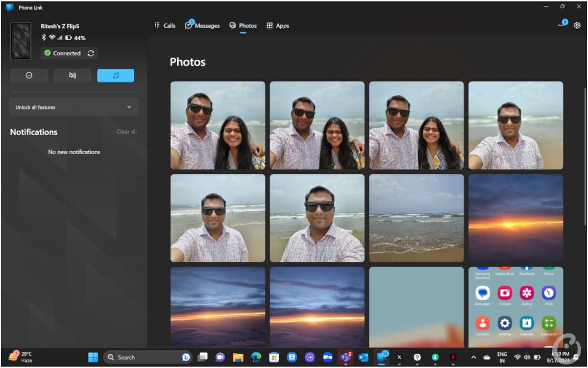
Task: Open the phone home screen screenshot thumbnail
Action: coord(516,307)
